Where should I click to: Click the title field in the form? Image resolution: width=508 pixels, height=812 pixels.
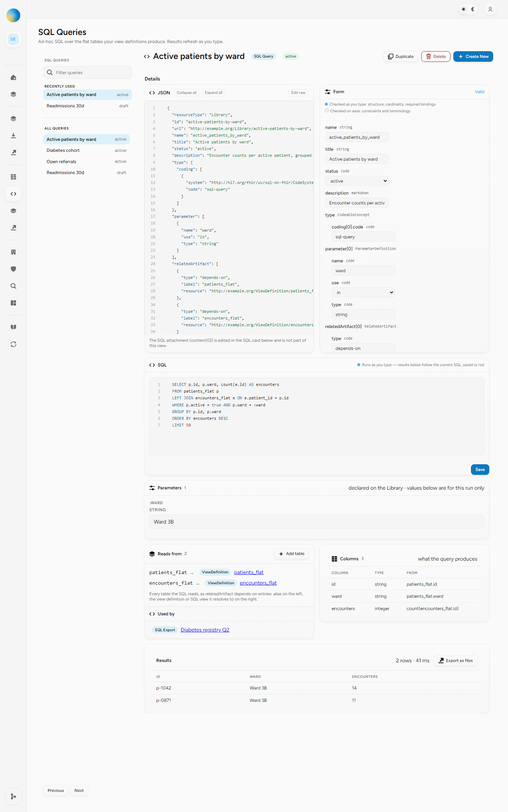tap(357, 159)
